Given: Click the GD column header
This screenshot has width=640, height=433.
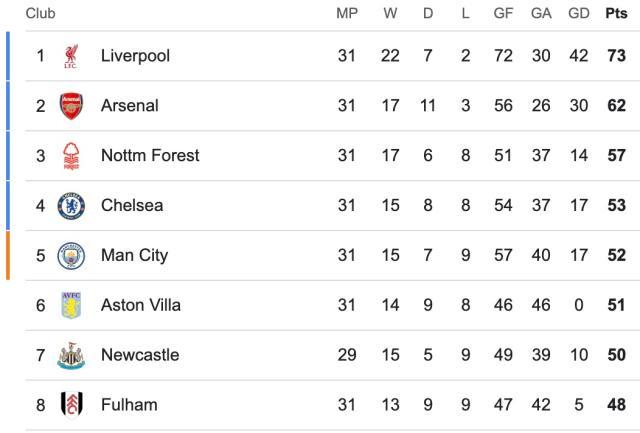Looking at the screenshot, I should tap(578, 14).
